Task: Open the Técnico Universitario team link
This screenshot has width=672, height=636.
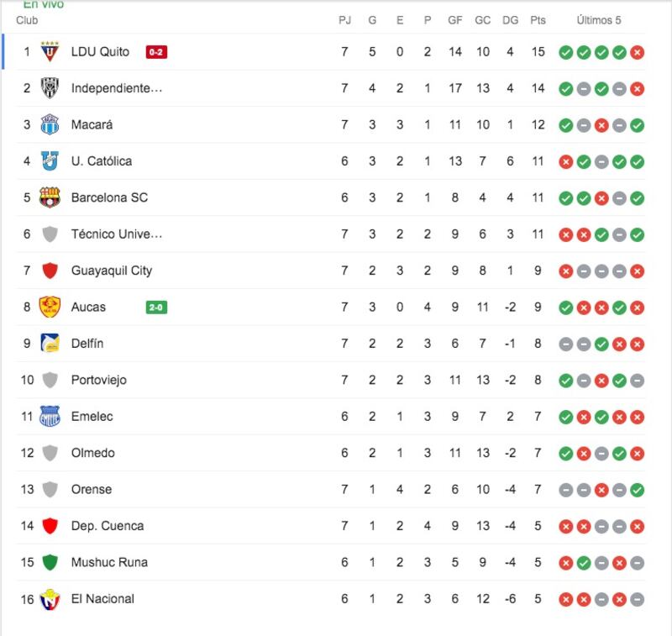Action: coord(117,234)
